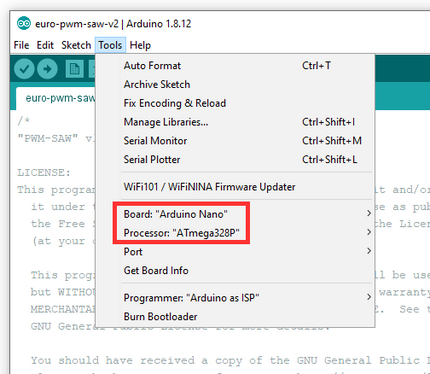Viewport: 430px width, 374px height.
Task: Click the Upload arrow toolbar icon
Action: tap(47, 69)
